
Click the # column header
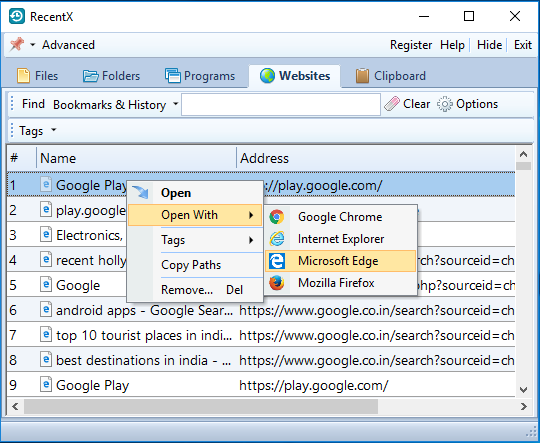(21, 158)
